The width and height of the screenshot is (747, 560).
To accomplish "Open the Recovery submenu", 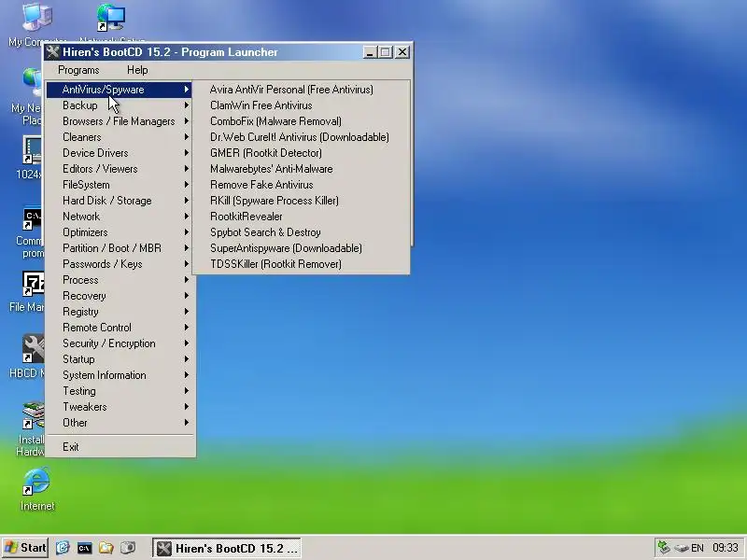I will (x=120, y=296).
